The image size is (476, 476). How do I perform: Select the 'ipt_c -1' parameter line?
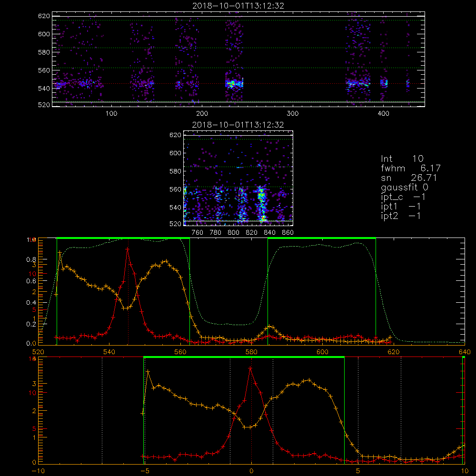click(403, 197)
